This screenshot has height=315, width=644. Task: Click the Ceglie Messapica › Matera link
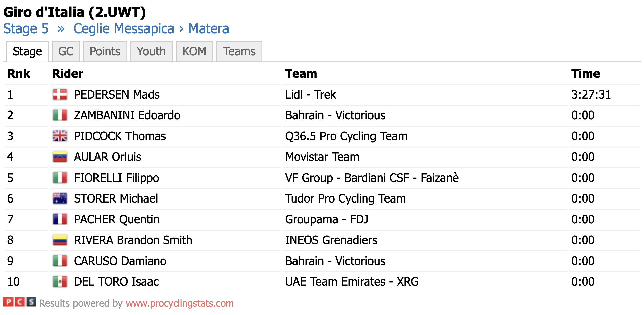click(151, 28)
